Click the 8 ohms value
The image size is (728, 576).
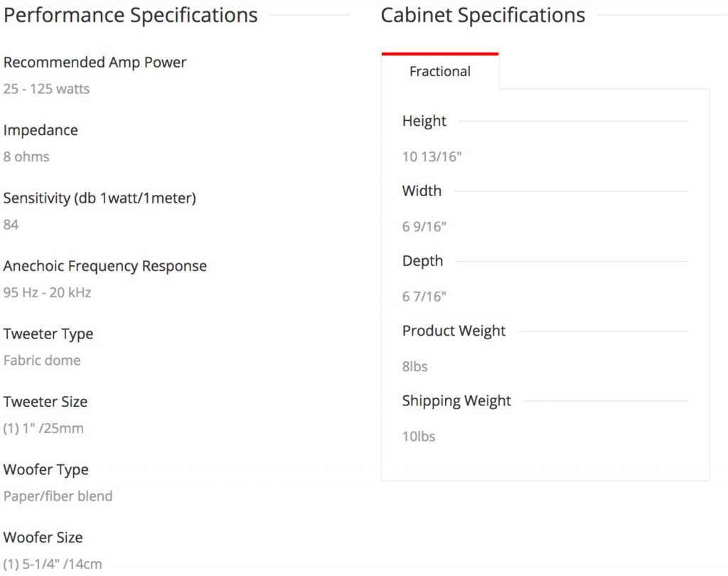tap(26, 157)
